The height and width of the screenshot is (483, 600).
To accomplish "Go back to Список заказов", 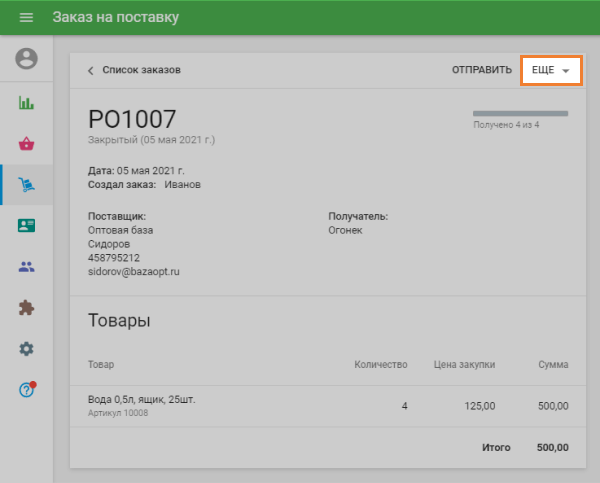I will [141, 71].
